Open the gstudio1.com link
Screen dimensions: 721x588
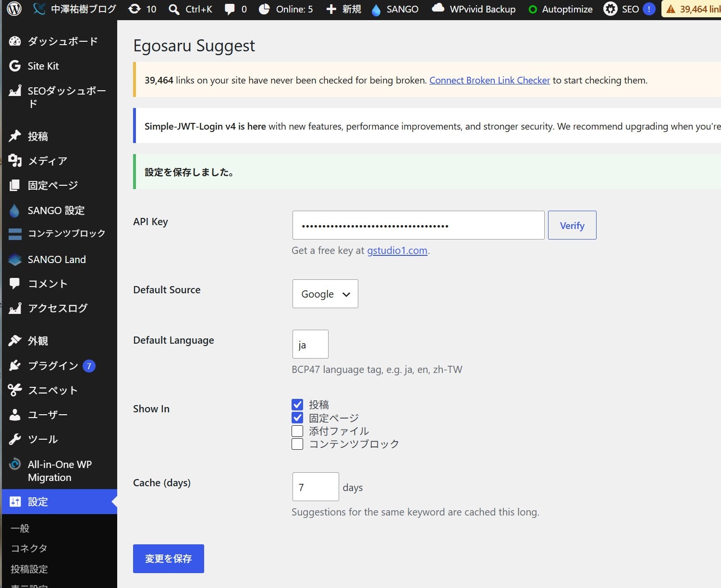397,251
